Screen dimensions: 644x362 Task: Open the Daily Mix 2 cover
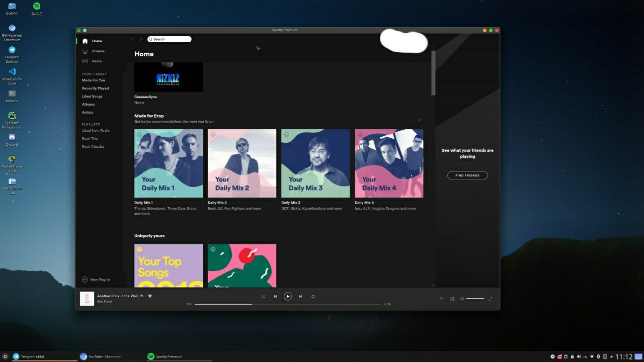(x=242, y=163)
